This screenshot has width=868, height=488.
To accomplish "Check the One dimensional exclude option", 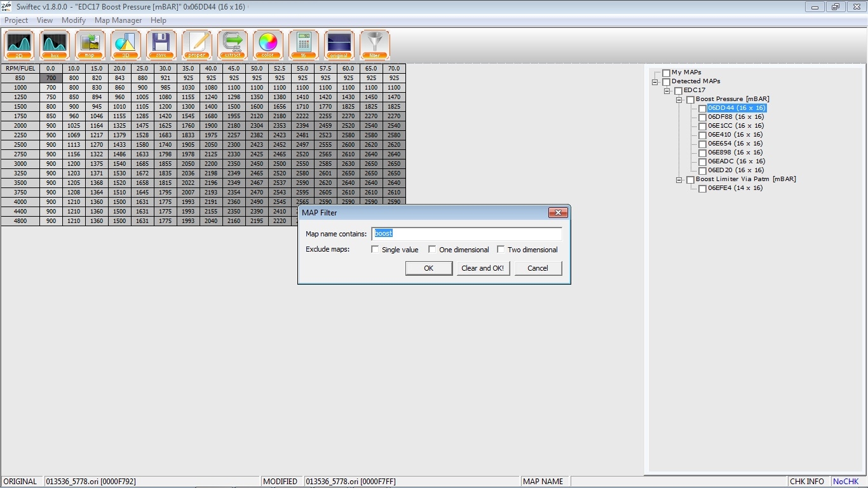I will point(432,249).
